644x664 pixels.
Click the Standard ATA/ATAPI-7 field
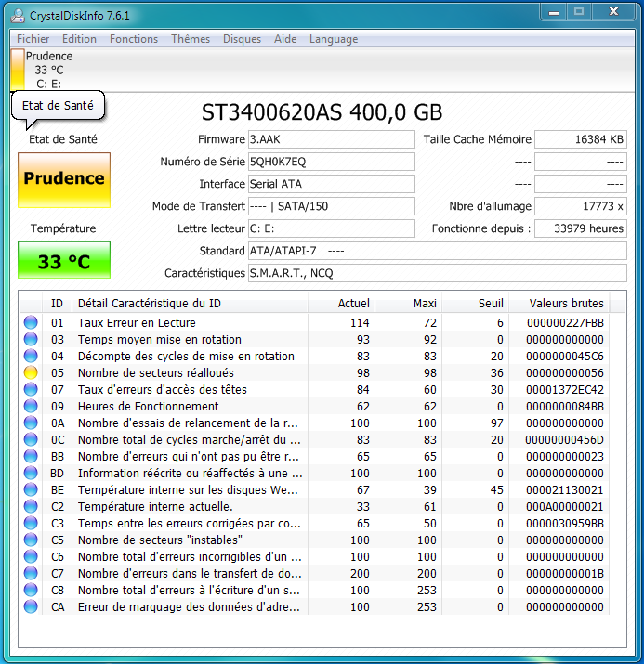click(438, 251)
